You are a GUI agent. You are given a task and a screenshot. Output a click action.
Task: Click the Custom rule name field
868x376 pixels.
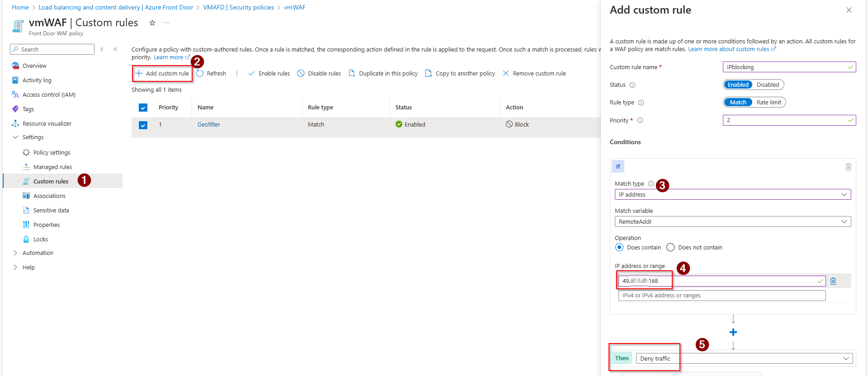pos(789,67)
